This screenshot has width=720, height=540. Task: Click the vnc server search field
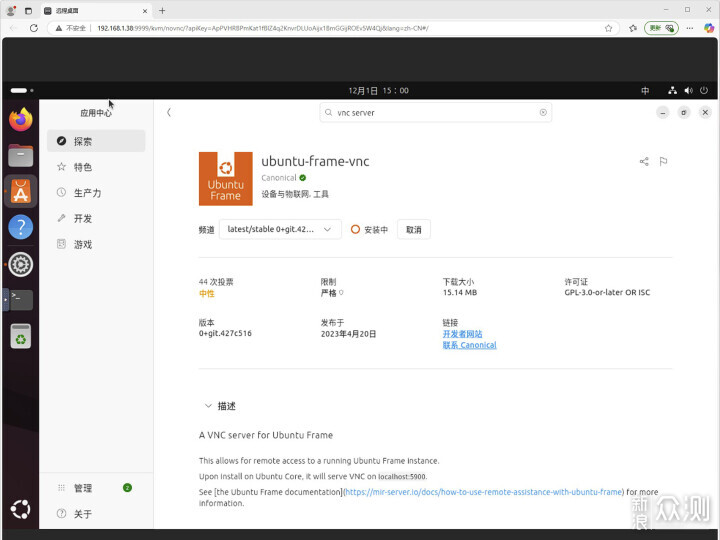[436, 112]
